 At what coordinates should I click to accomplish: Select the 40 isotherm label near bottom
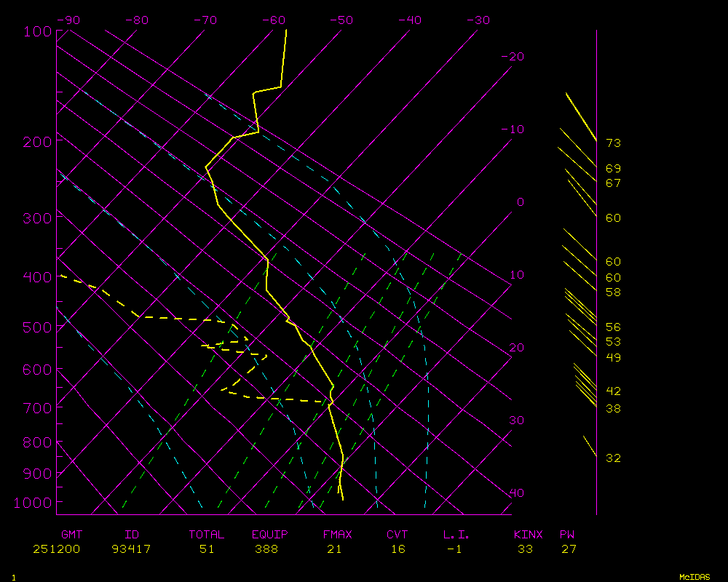pyautogui.click(x=516, y=493)
